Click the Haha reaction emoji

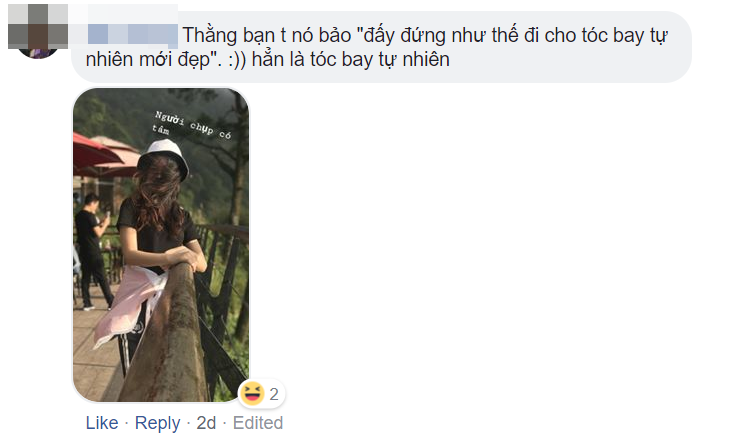(252, 393)
